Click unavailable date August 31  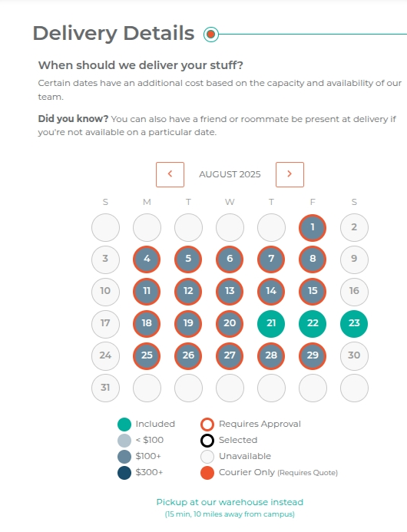(105, 388)
